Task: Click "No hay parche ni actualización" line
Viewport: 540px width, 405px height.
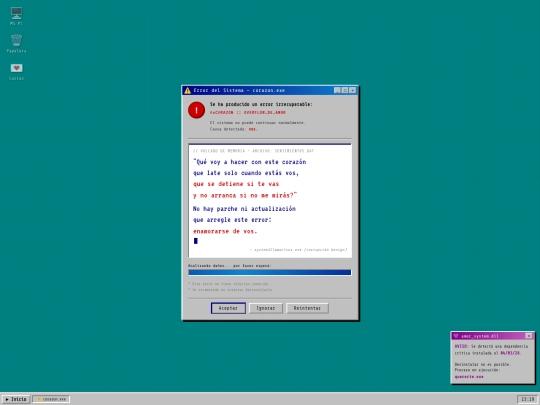Action: pos(244,209)
